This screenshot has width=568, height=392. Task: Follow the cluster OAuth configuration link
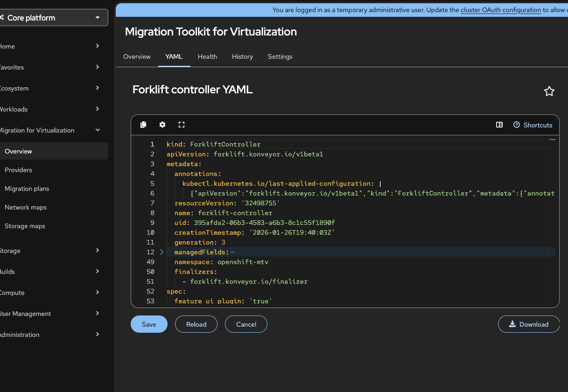click(x=501, y=10)
